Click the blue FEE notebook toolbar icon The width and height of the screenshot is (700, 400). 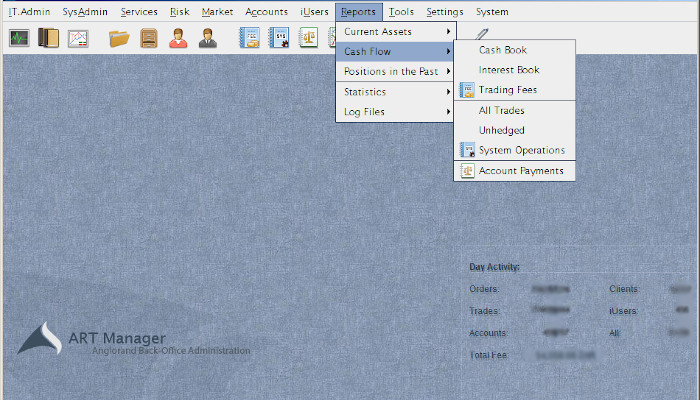tap(249, 39)
